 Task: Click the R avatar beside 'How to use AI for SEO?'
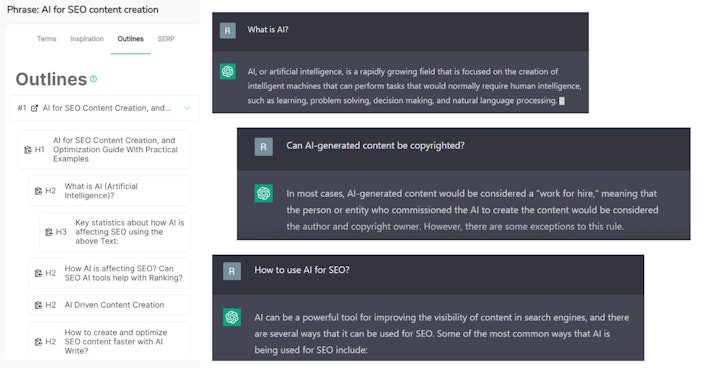(x=232, y=271)
